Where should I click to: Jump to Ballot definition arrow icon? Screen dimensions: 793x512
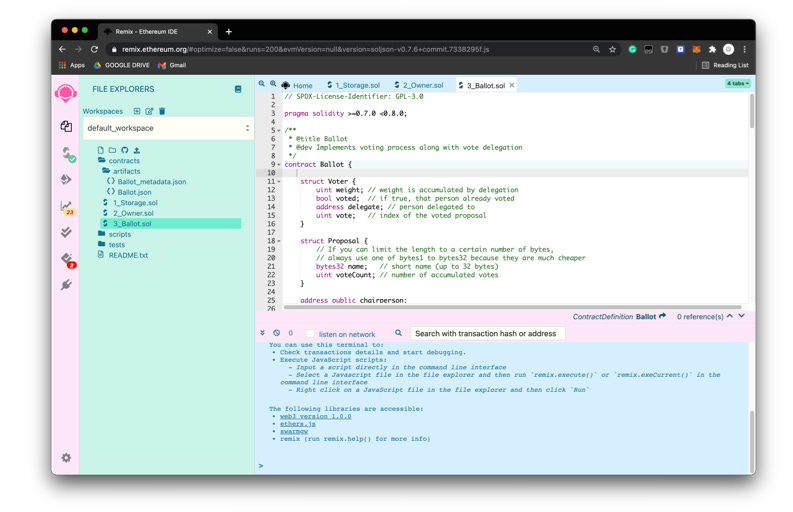(x=663, y=316)
